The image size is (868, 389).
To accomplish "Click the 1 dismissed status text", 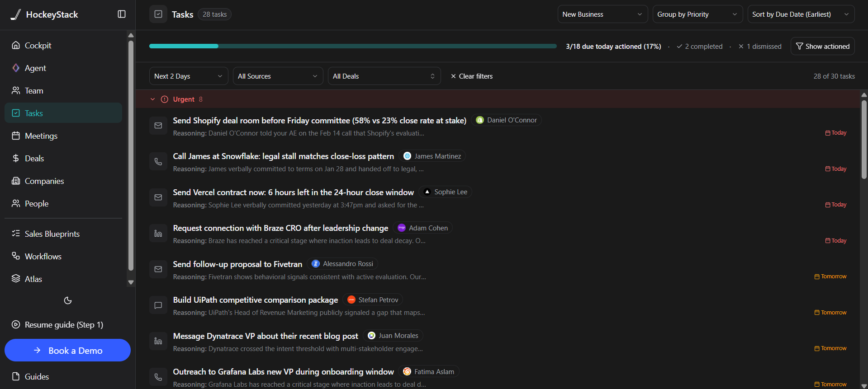I will pyautogui.click(x=760, y=46).
